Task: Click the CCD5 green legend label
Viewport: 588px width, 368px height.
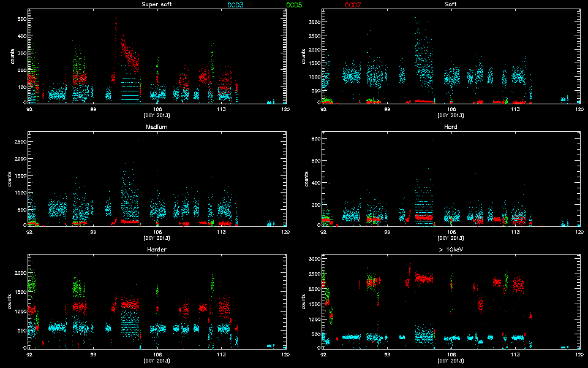Action: click(294, 5)
